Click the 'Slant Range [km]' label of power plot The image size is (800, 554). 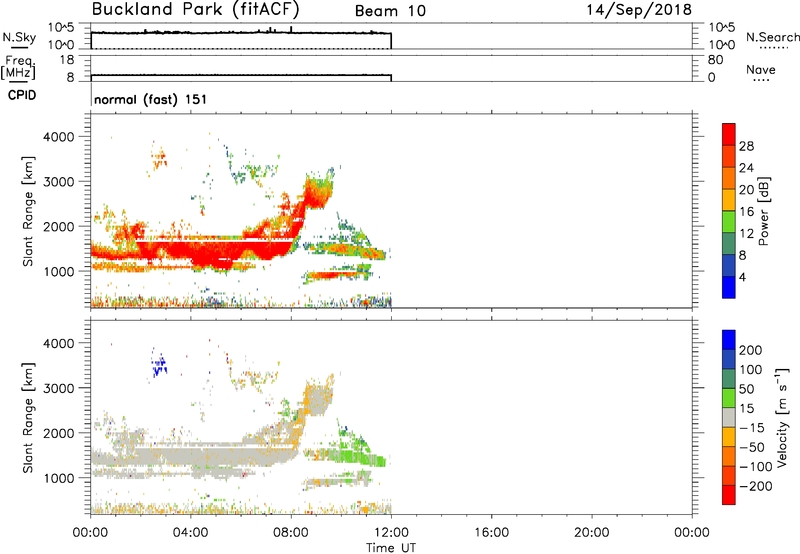28,211
